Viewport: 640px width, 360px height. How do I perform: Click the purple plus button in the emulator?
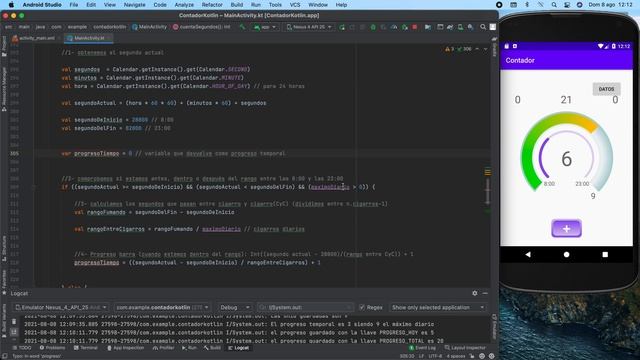point(567,229)
